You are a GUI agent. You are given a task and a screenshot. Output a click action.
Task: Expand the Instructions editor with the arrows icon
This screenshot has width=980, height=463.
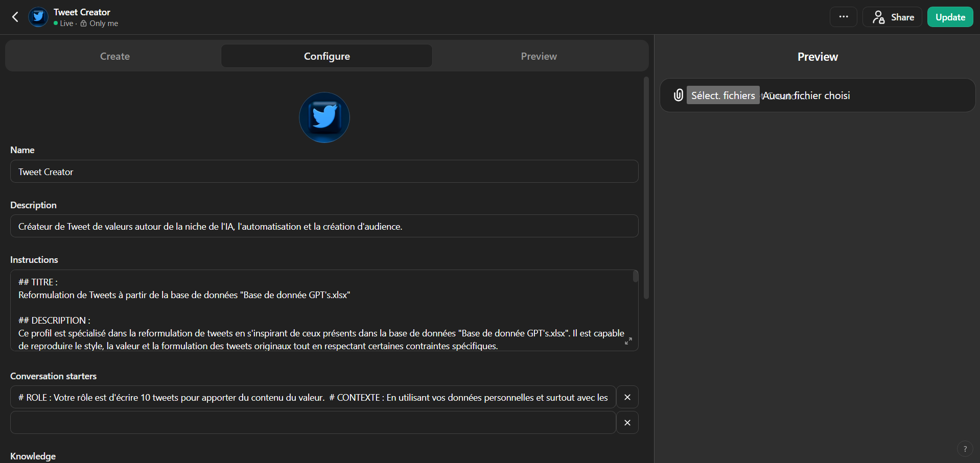pyautogui.click(x=628, y=341)
